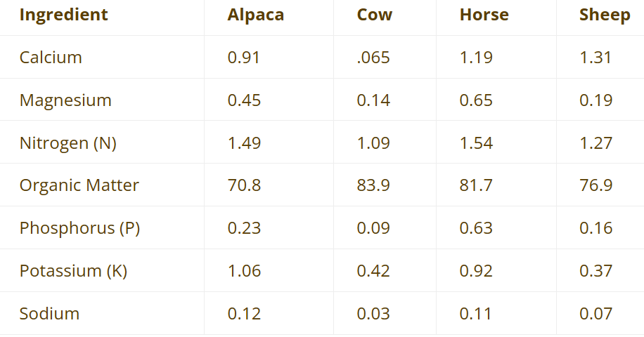The image size is (644, 337).
Task: Select Horse's Phosphorus value 0.63
Action: pos(476,228)
